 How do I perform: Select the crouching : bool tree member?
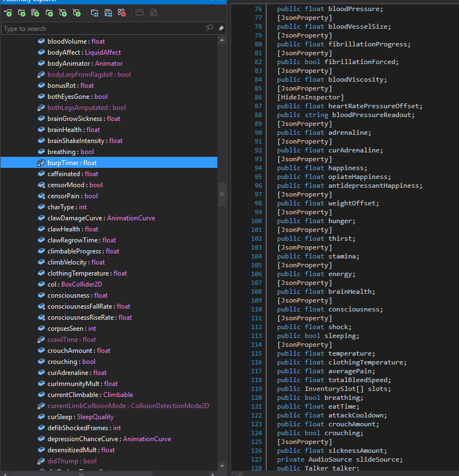point(71,362)
